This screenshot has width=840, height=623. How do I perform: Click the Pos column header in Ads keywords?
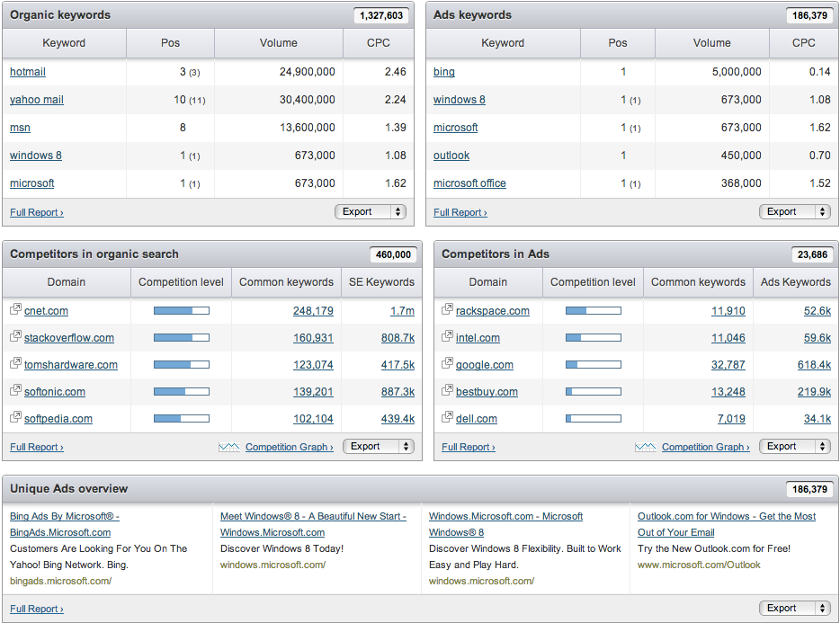pos(618,43)
